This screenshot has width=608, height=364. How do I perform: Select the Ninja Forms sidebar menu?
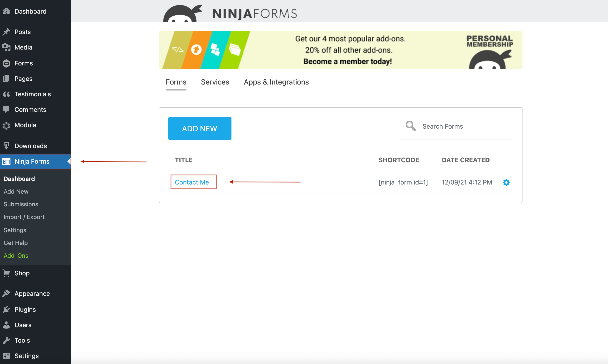35,161
